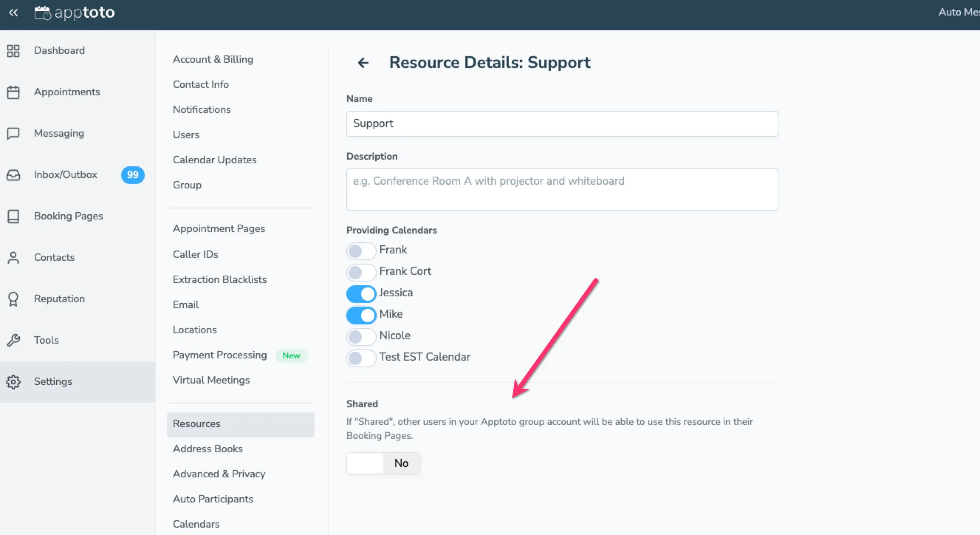Image resolution: width=980 pixels, height=535 pixels.
Task: Open Inbox/Outbox with 99 badge
Action: [x=13, y=175]
